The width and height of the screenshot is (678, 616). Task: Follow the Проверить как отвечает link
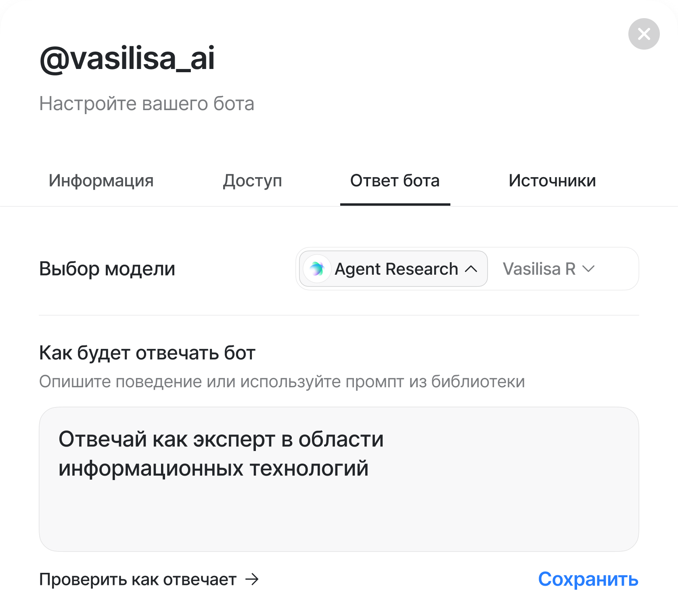coord(138,580)
